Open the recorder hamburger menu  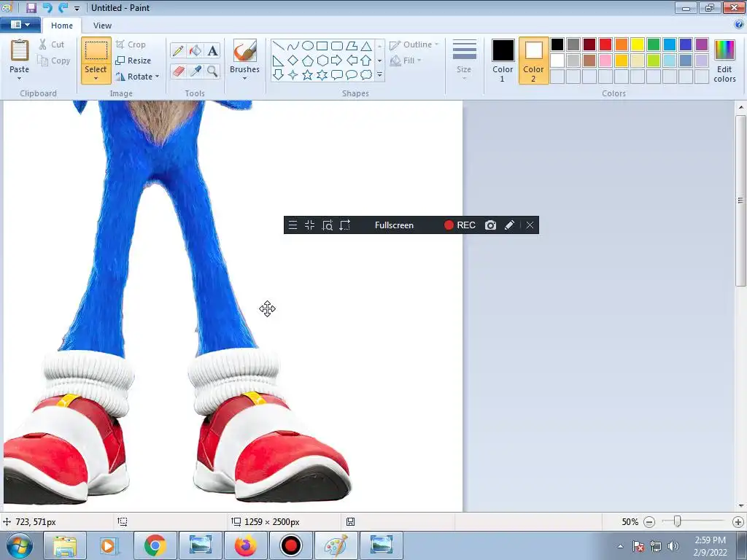click(x=293, y=225)
